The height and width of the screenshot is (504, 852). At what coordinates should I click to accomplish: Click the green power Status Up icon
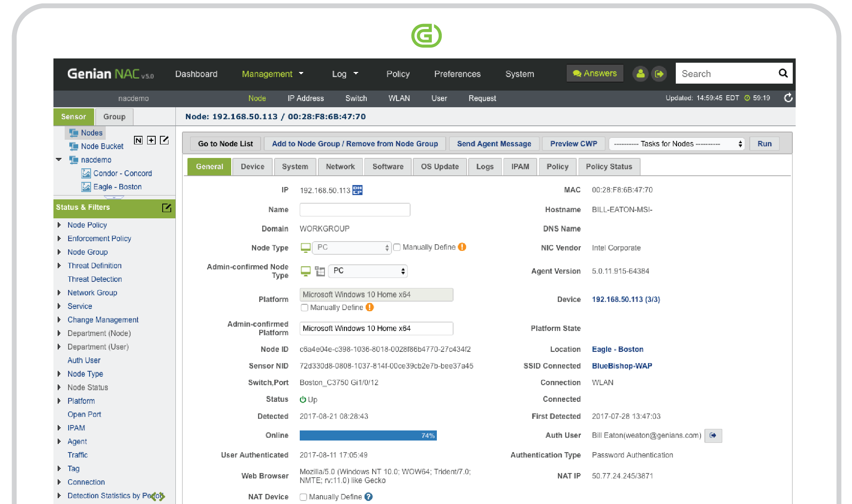(x=303, y=399)
